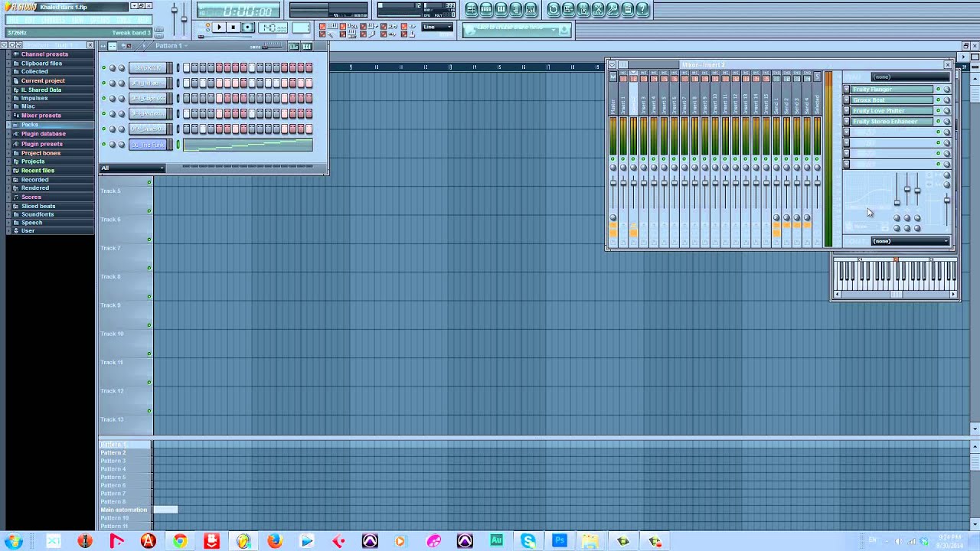Image resolution: width=980 pixels, height=551 pixels.
Task: Toggle Track 5 mute dot in playlist
Action: coord(149,210)
